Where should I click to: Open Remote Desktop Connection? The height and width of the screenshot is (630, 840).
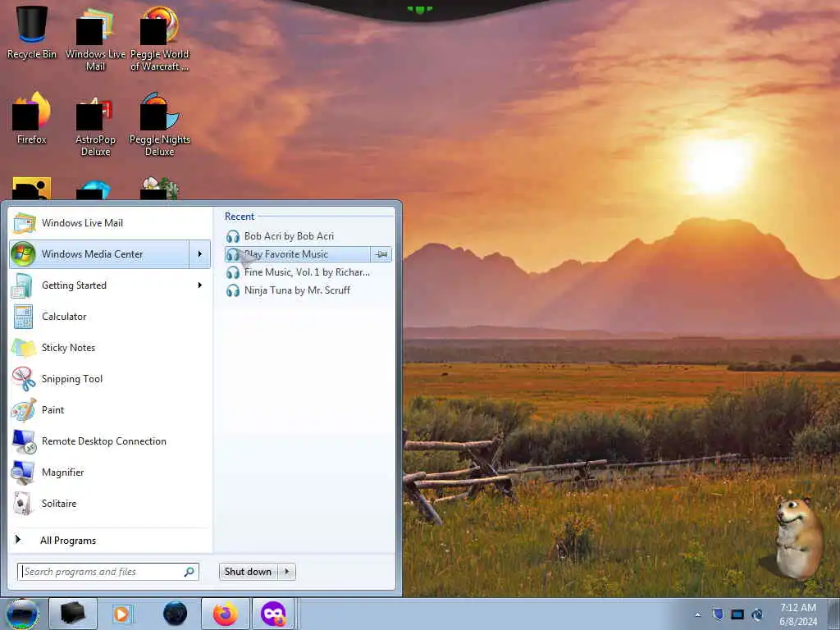click(x=110, y=441)
